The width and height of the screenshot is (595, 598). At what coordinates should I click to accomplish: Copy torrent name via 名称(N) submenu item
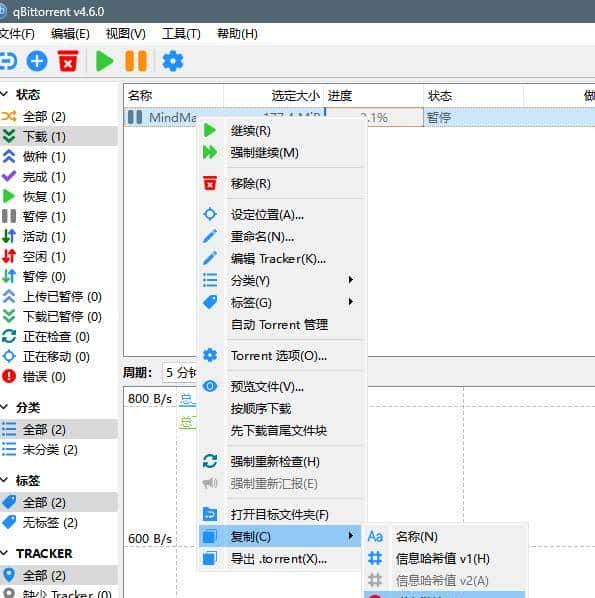(x=445, y=536)
